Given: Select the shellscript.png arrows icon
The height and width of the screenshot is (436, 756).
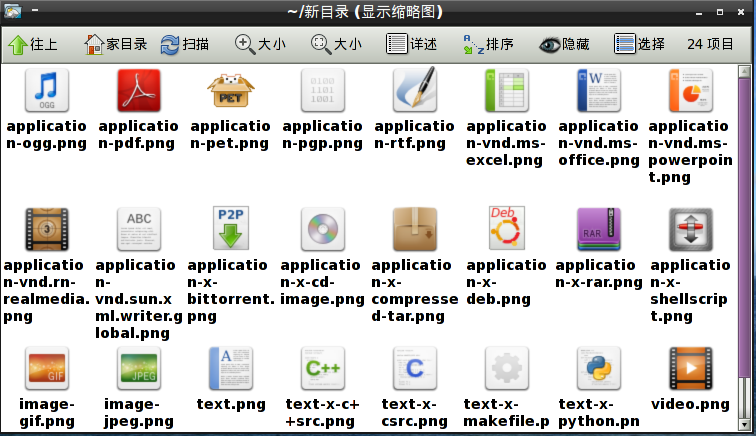Looking at the screenshot, I should (690, 229).
